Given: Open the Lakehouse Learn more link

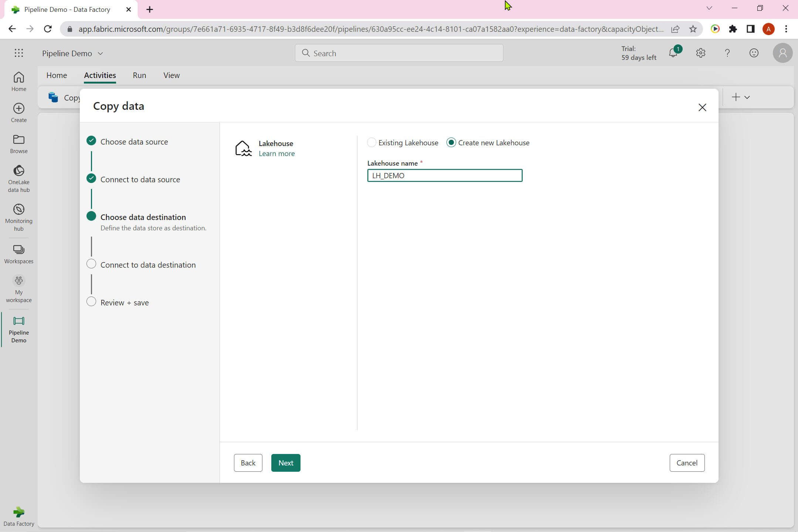Looking at the screenshot, I should coord(276,153).
